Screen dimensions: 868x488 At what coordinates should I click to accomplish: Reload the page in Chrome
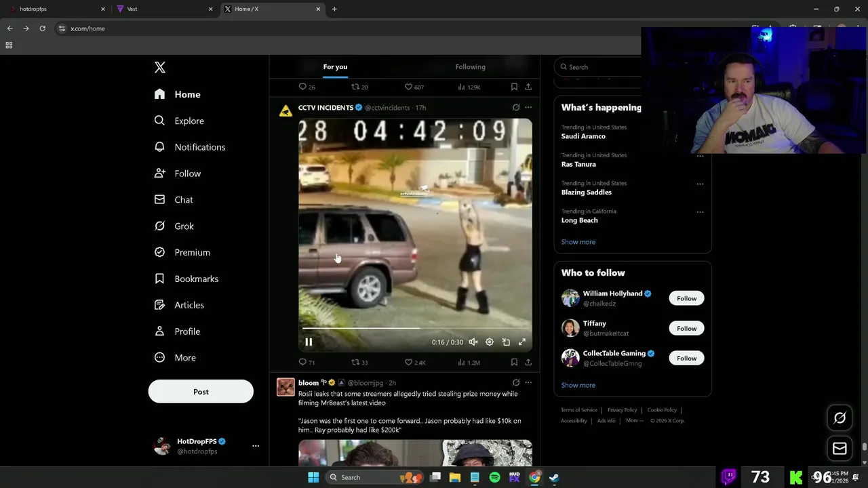[42, 28]
